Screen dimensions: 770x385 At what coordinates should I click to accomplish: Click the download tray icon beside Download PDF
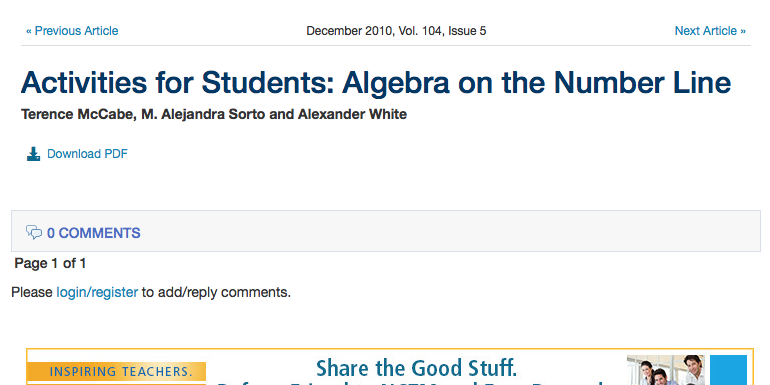33,154
